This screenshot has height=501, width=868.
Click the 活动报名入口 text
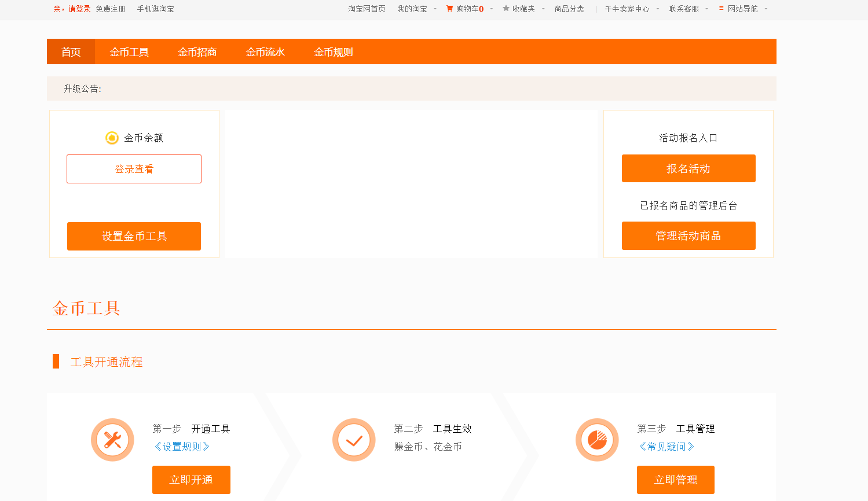coord(688,138)
